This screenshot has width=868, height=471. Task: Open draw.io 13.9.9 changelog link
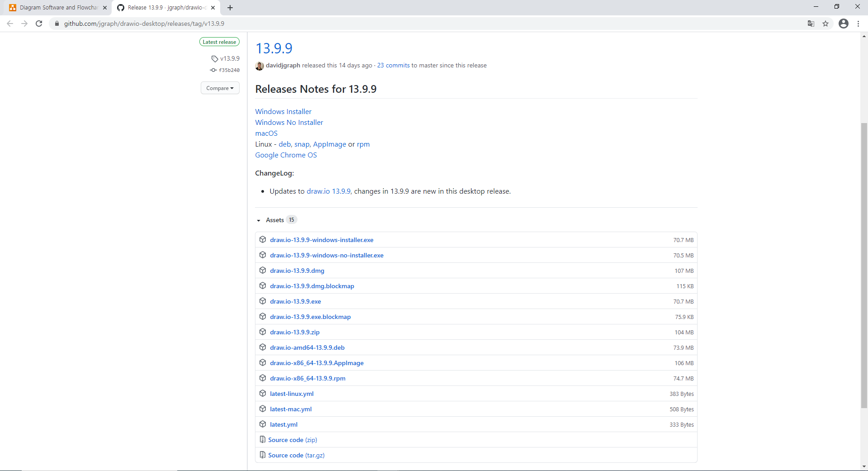329,191
